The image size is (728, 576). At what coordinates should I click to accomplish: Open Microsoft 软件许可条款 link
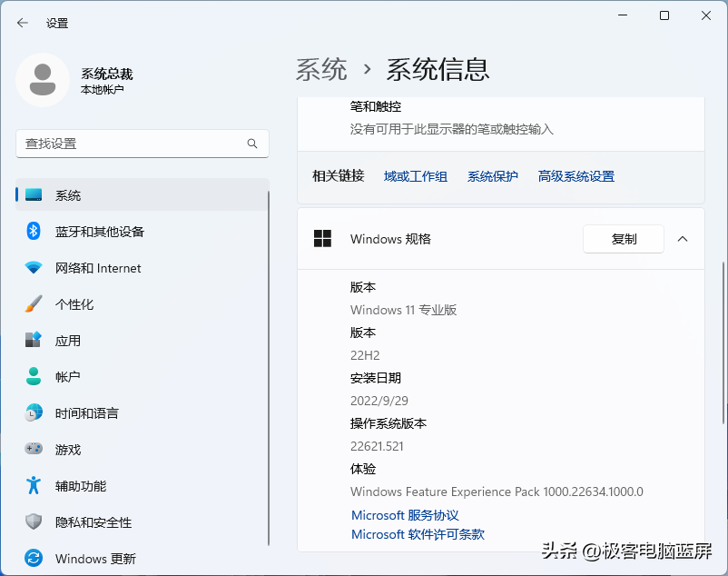(418, 534)
